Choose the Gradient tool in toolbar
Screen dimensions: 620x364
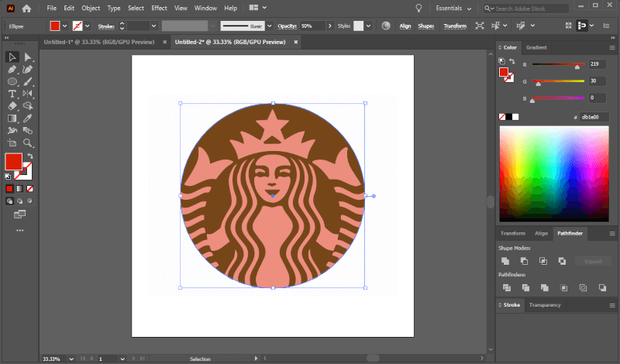tap(12, 118)
